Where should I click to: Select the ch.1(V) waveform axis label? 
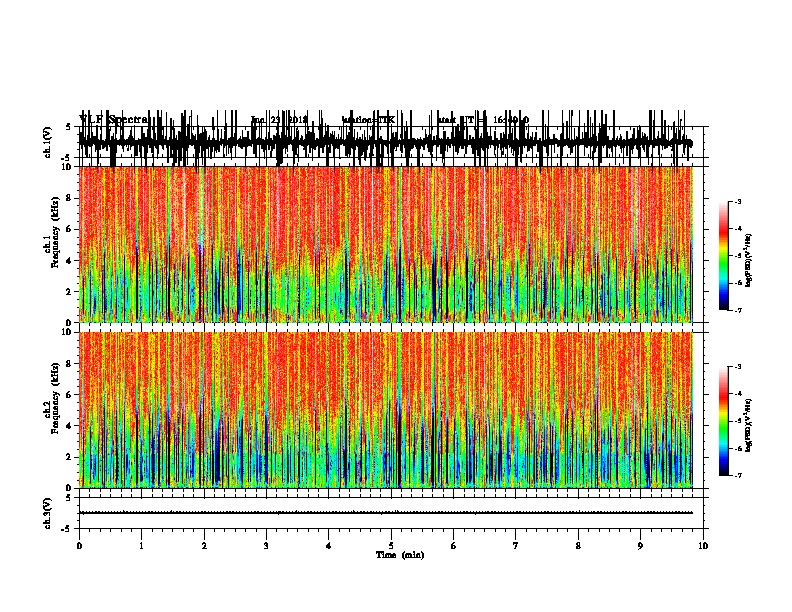(47, 142)
